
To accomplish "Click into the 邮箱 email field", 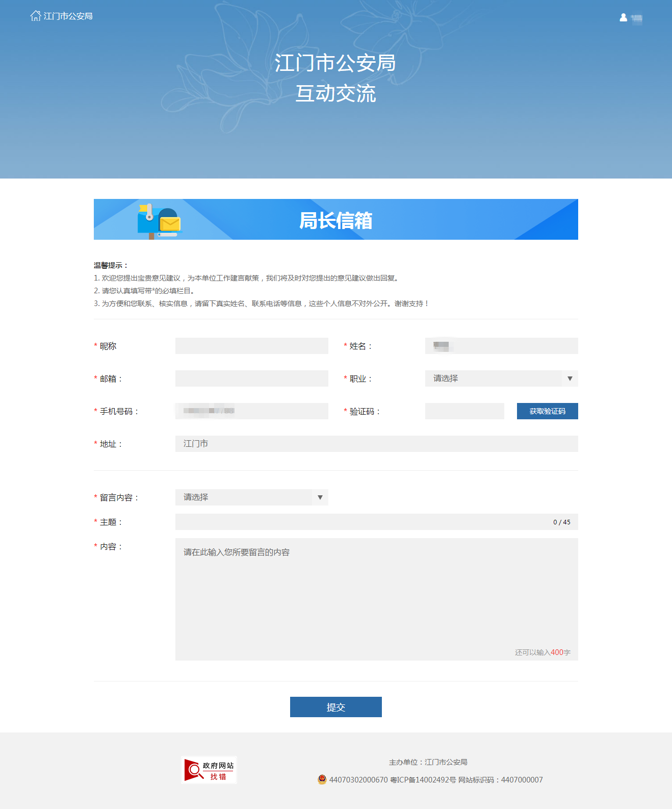I will (251, 378).
